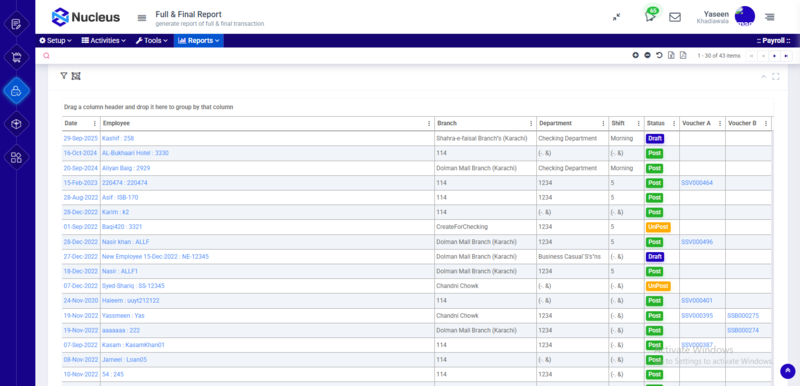Viewport: 800px width, 386px height.
Task: Open voucher link SSV000464
Action: 697,183
